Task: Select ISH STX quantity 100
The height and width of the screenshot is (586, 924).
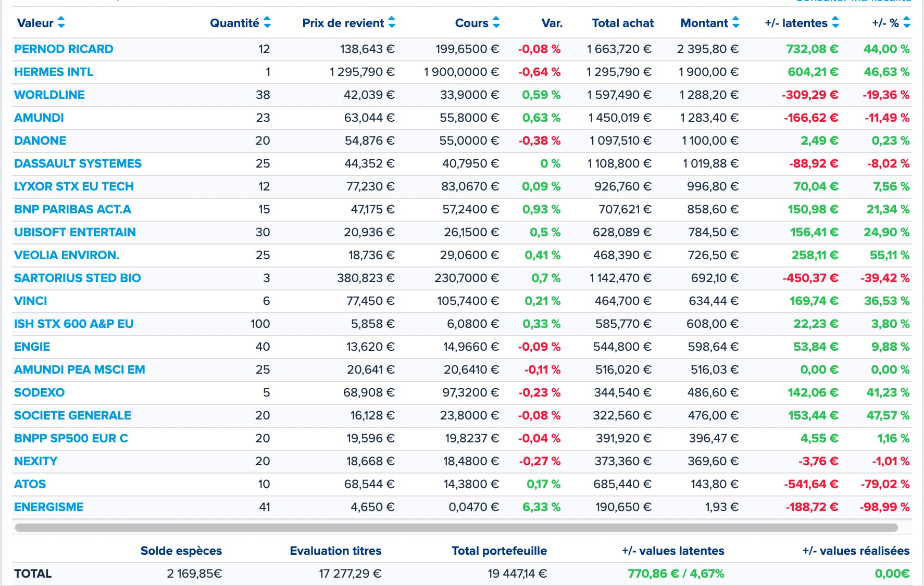Action: pos(260,324)
